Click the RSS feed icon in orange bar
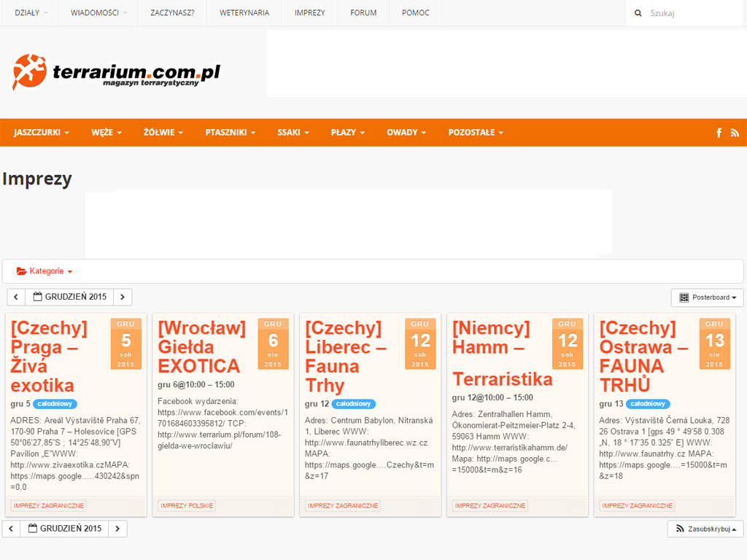The height and width of the screenshot is (560, 747). click(735, 133)
